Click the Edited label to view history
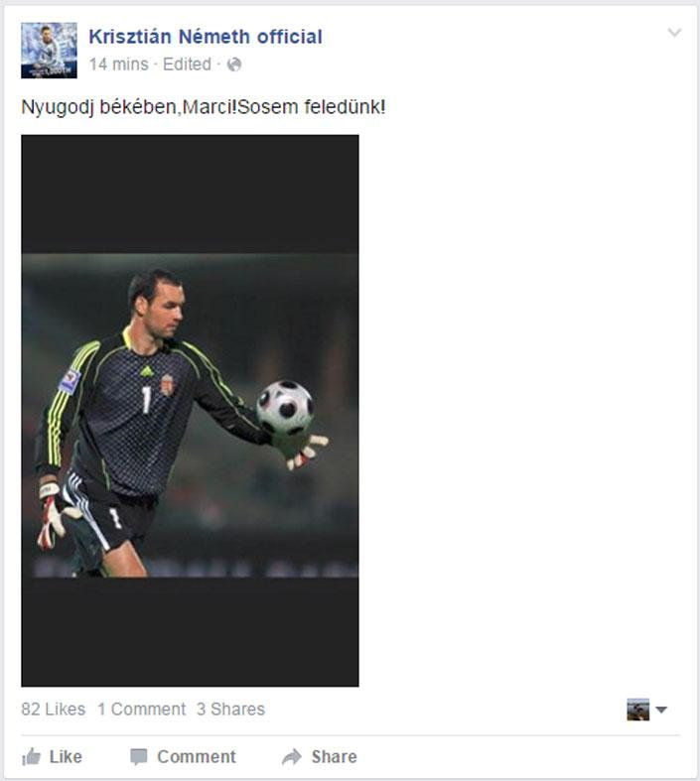Image resolution: width=700 pixels, height=781 pixels. click(x=187, y=65)
